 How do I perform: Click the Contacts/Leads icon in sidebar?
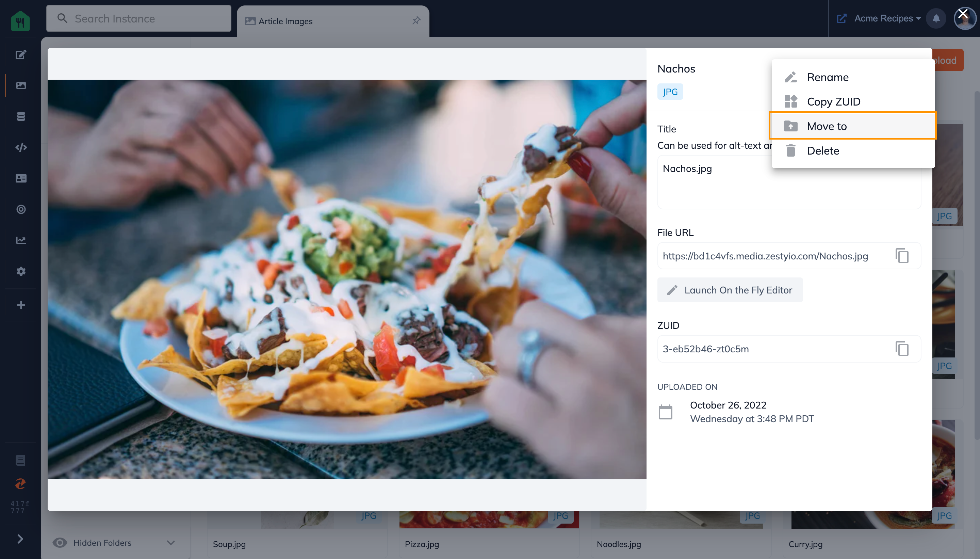19,179
